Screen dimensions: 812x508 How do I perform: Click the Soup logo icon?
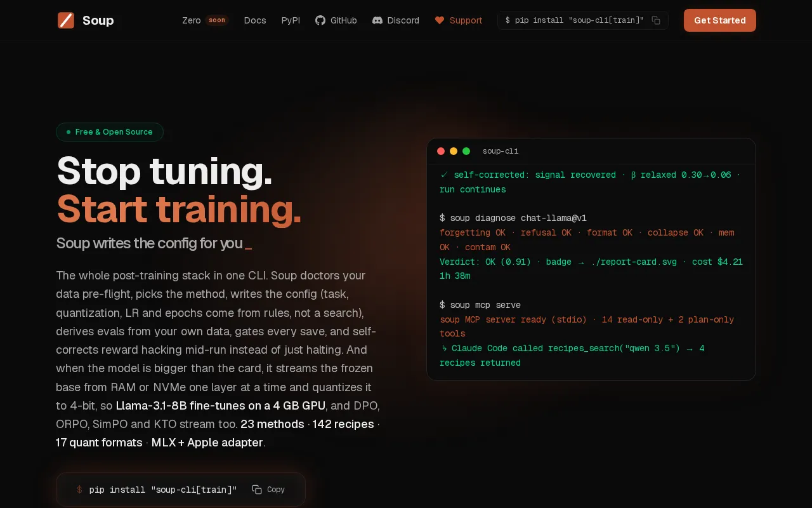coord(66,20)
